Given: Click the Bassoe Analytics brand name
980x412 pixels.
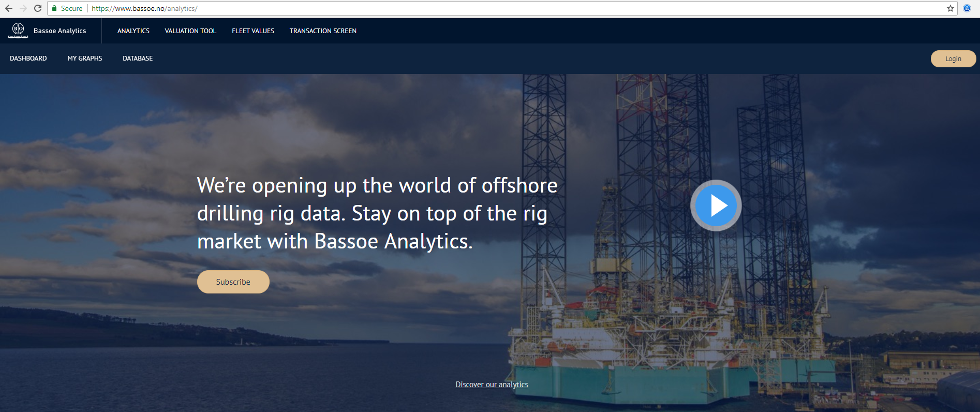Looking at the screenshot, I should (x=60, y=31).
